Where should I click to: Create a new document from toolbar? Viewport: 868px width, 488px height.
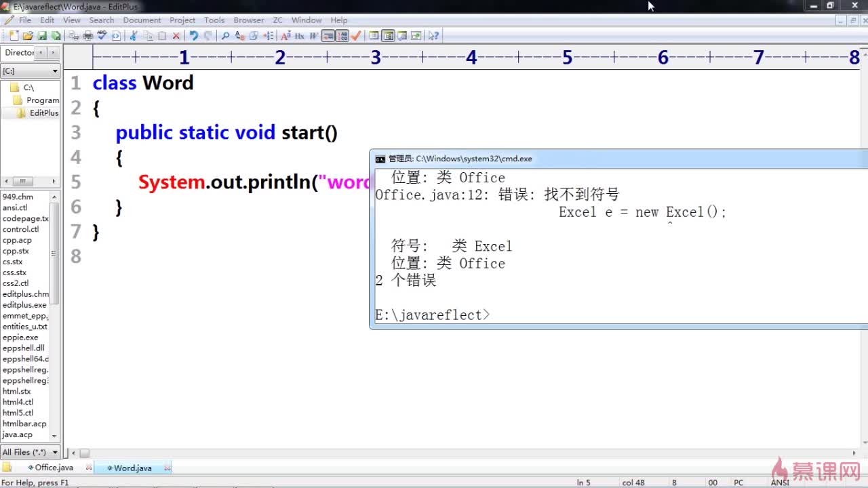14,35
